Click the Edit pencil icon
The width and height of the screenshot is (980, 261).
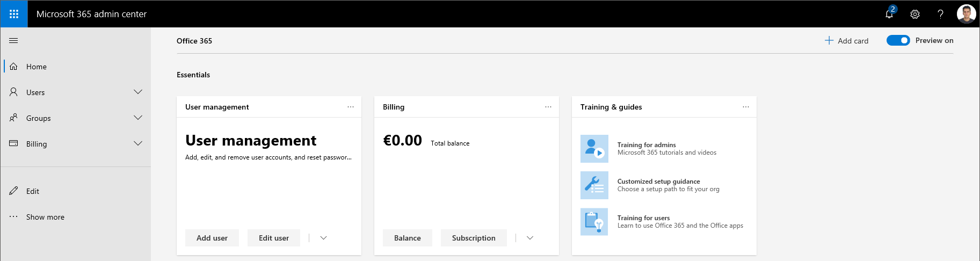[x=14, y=191]
